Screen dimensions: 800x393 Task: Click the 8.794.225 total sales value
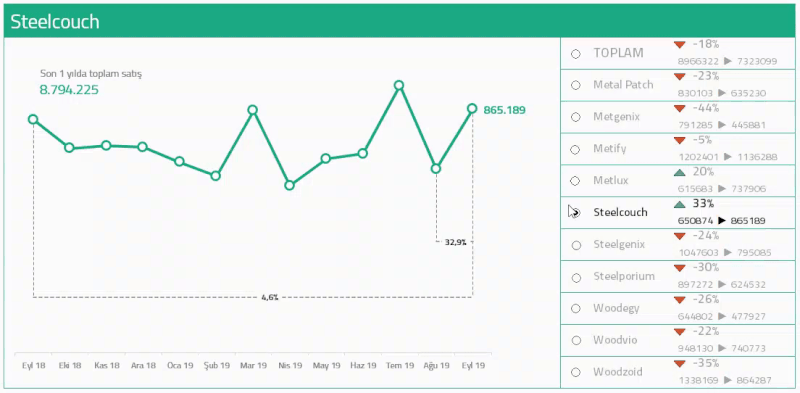point(69,90)
